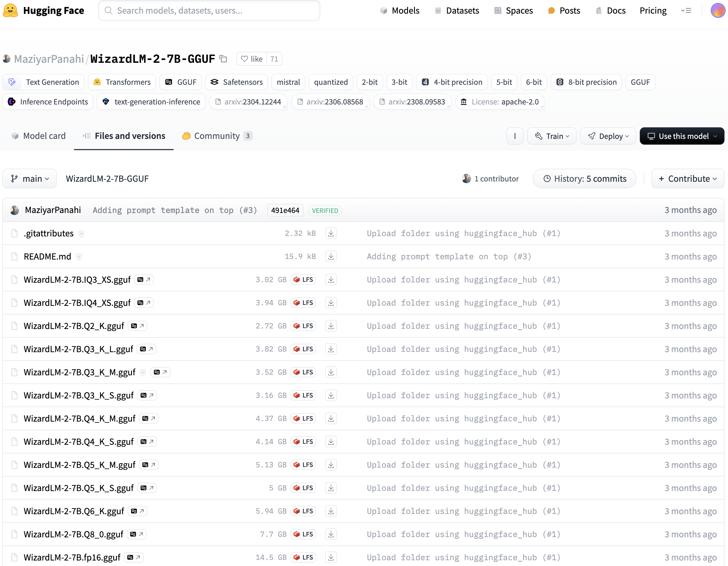Open GGUF viewer for Q3_K_L file

147,349
